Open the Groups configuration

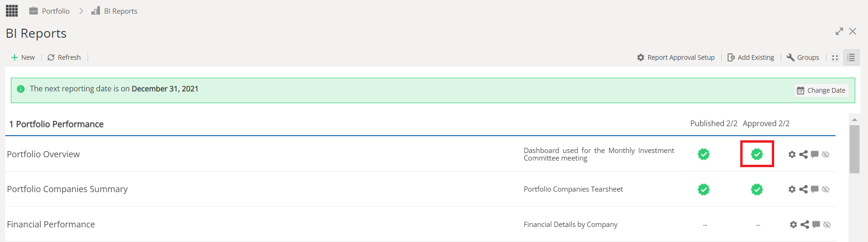coord(803,57)
